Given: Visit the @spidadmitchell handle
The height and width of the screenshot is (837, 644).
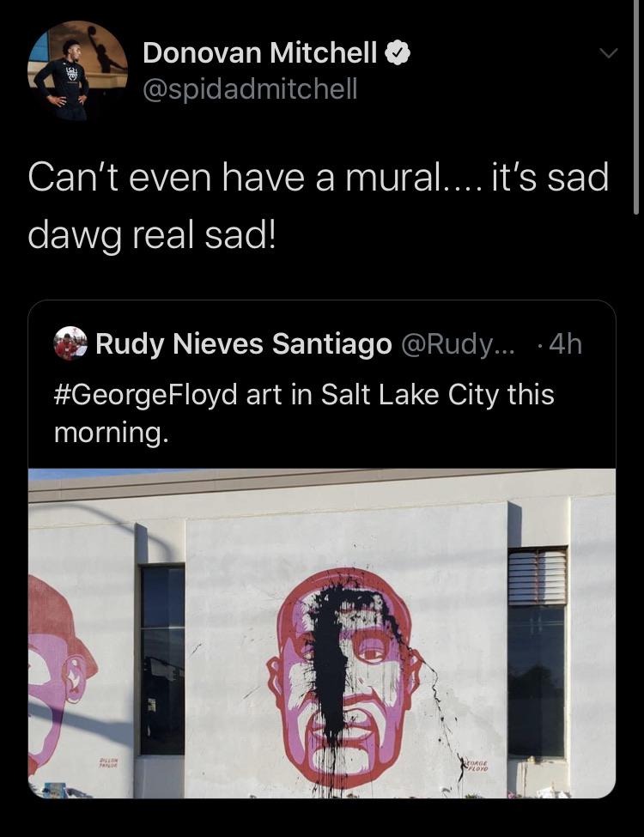Looking at the screenshot, I should [x=249, y=88].
